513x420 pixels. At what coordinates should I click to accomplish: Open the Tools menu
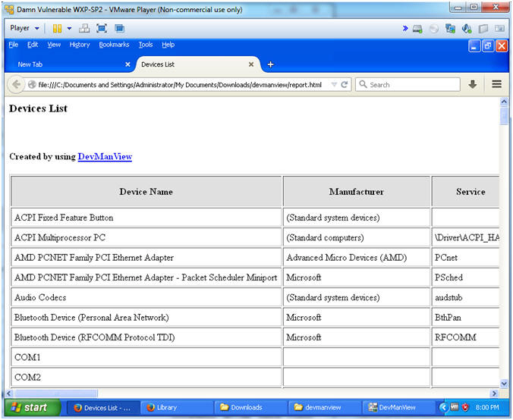(x=146, y=45)
